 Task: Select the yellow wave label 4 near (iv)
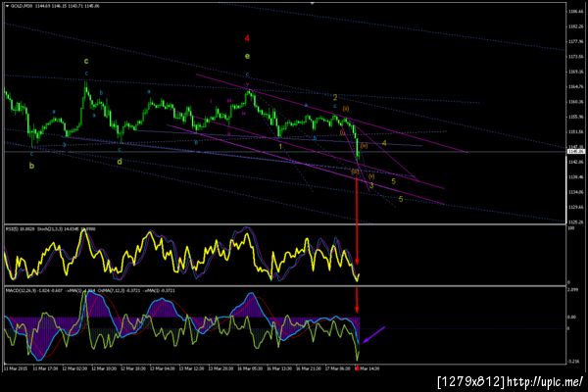(384, 143)
